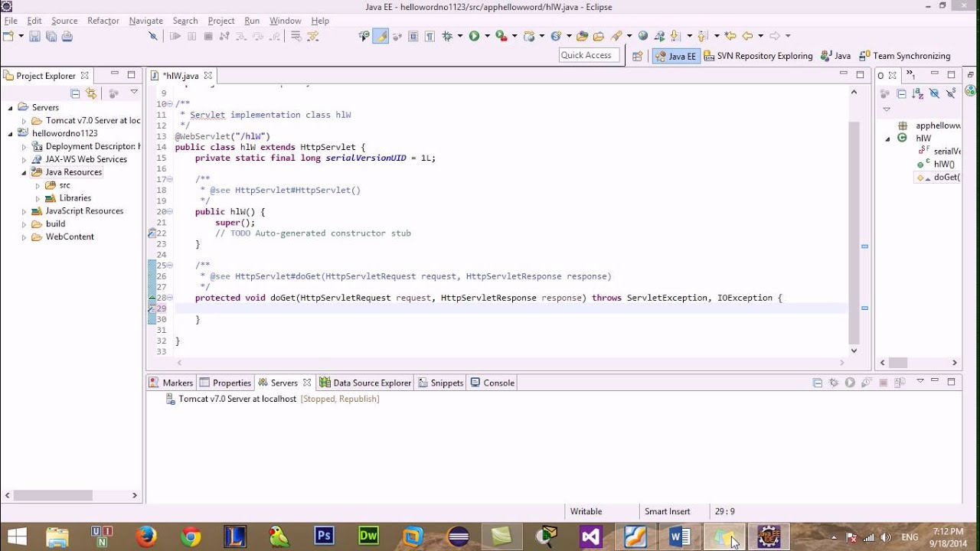Click the Print icon in the toolbar

67,36
